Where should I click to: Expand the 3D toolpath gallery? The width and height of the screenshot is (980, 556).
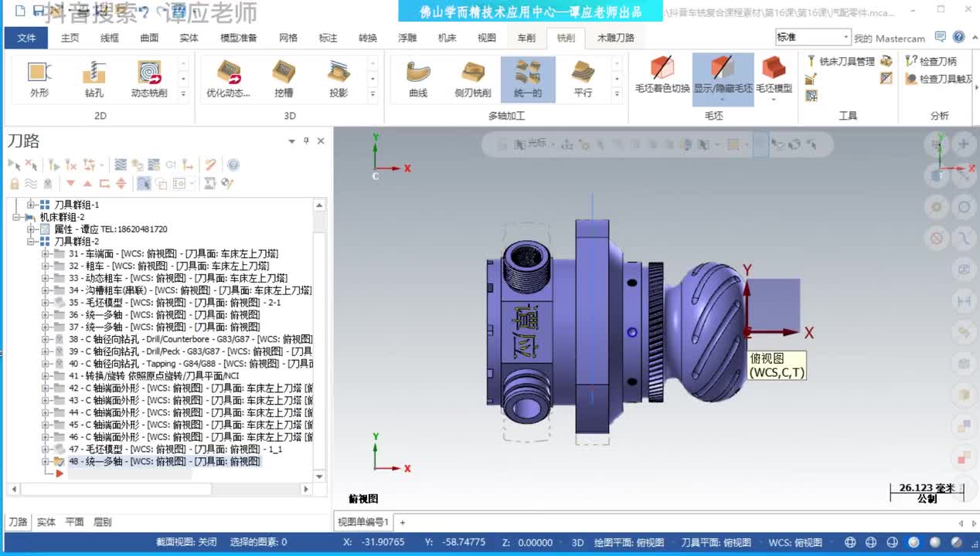click(373, 94)
